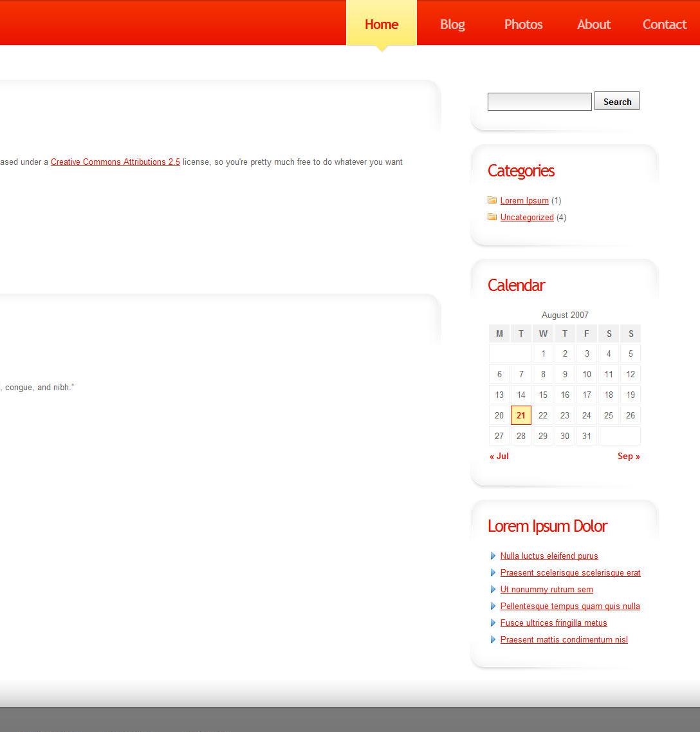Go to the Blog page

[x=452, y=24]
